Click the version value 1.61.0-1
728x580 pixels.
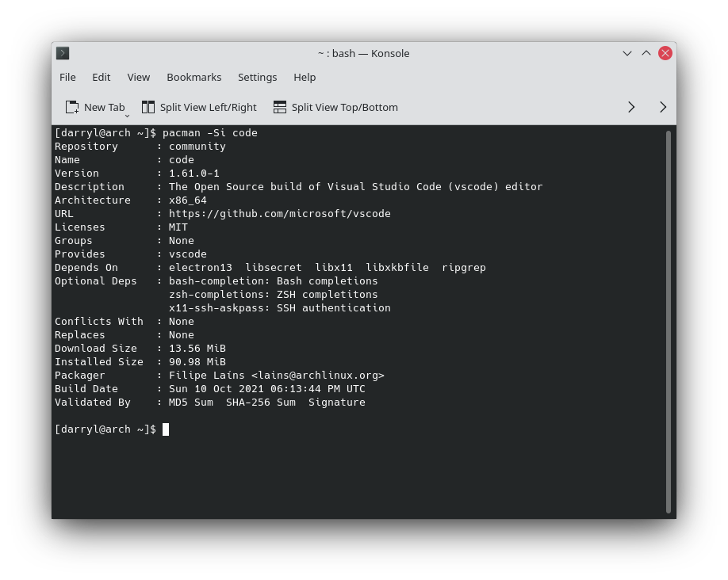[194, 174]
